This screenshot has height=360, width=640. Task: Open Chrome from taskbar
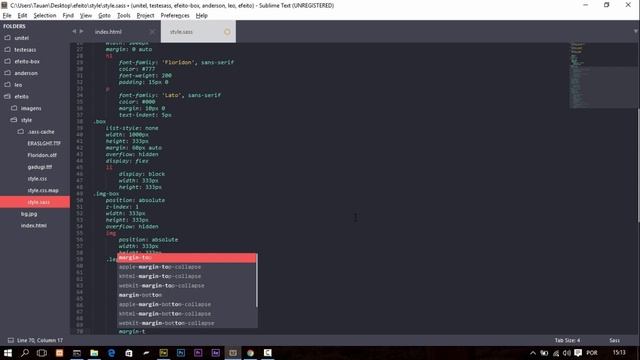(x=250, y=353)
